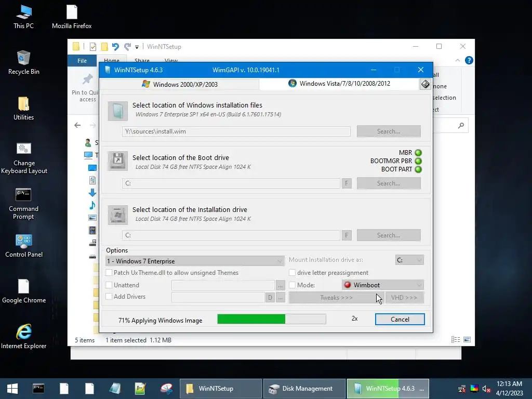Expand the Explorer ribbon chevron
The width and height of the screenshot is (532, 399).
(x=457, y=60)
